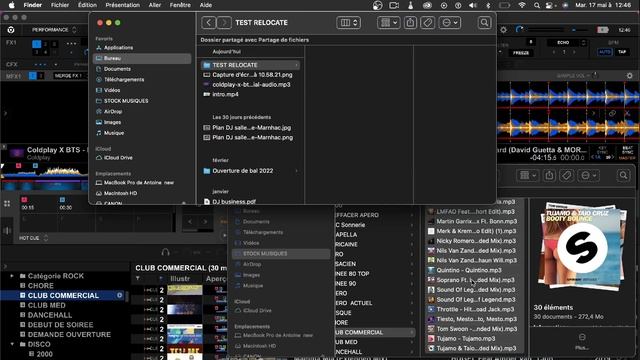Go back in TEST RELOCATE Finder window
Viewport: 640px width, 360px height.
tap(209, 22)
